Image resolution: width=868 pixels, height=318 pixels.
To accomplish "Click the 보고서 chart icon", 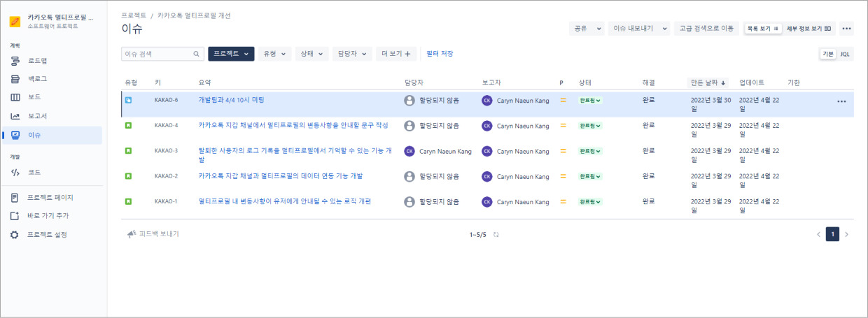I will [x=15, y=116].
